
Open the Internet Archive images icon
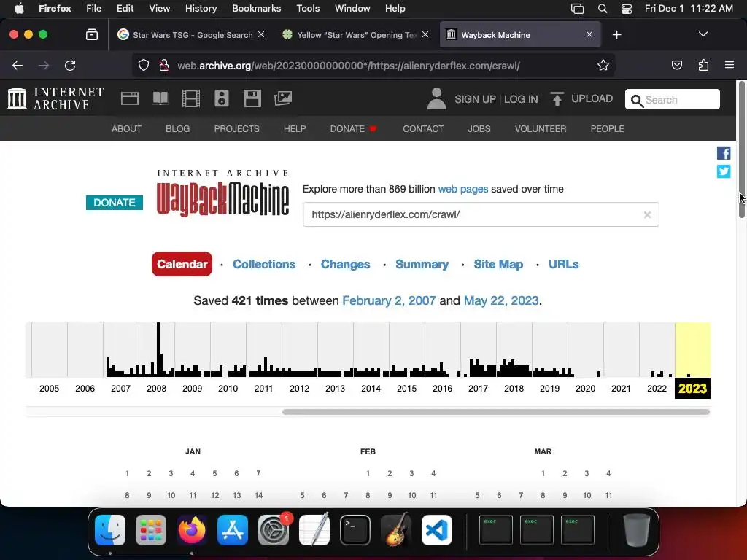(283, 98)
